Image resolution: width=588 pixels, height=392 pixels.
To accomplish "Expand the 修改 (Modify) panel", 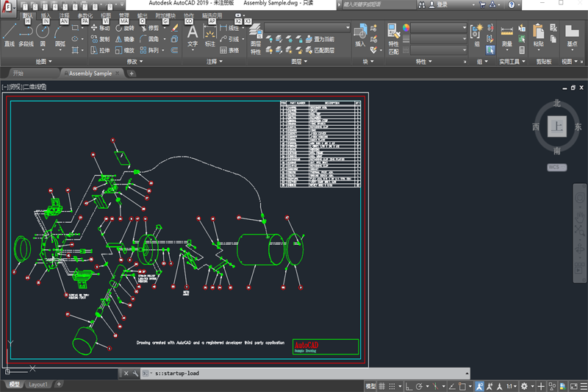I will tap(135, 62).
